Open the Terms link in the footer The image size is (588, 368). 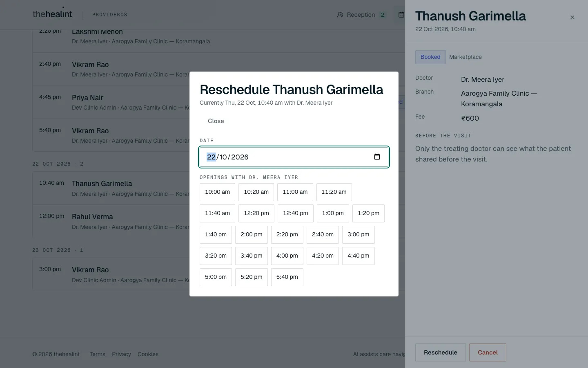pos(97,354)
